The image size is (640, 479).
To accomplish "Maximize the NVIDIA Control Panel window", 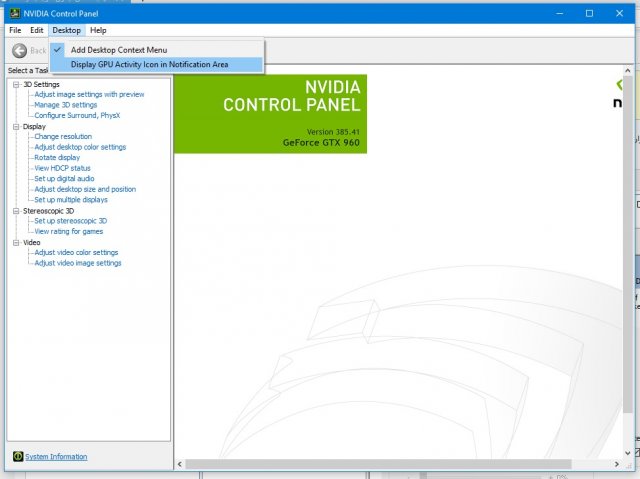I will click(590, 13).
